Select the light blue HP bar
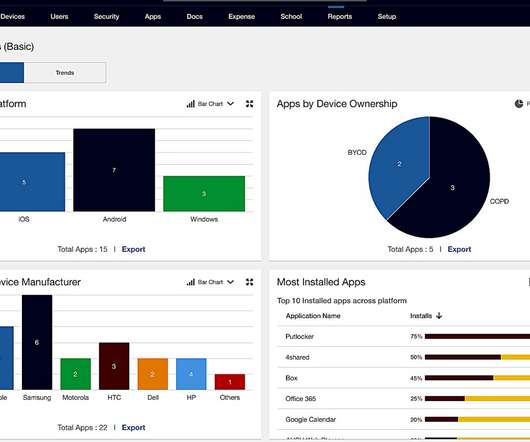This screenshot has height=442, width=530. click(191, 374)
